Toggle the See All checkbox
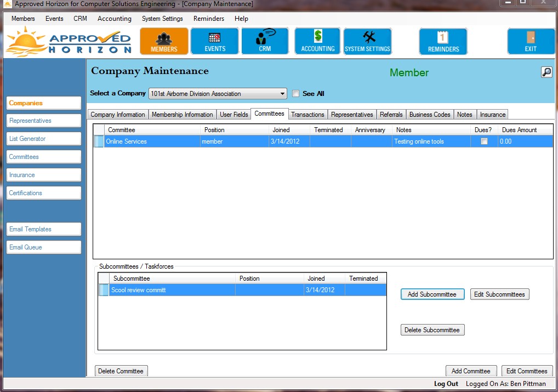Image resolution: width=558 pixels, height=392 pixels. pyautogui.click(x=295, y=94)
